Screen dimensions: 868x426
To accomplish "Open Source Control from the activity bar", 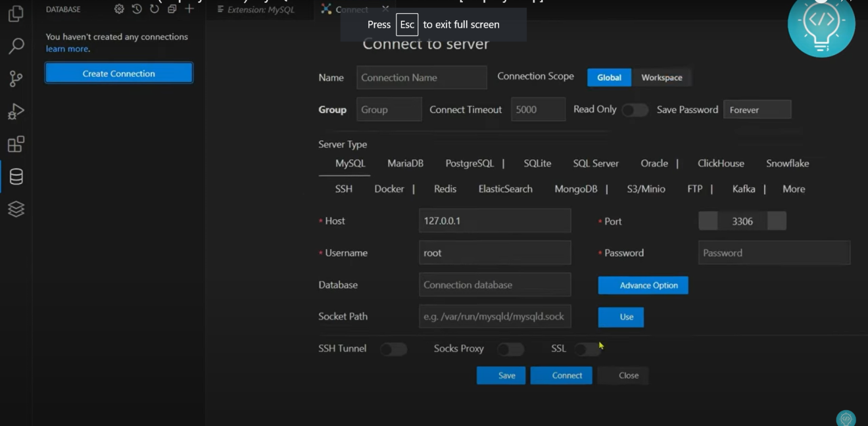I will point(15,78).
